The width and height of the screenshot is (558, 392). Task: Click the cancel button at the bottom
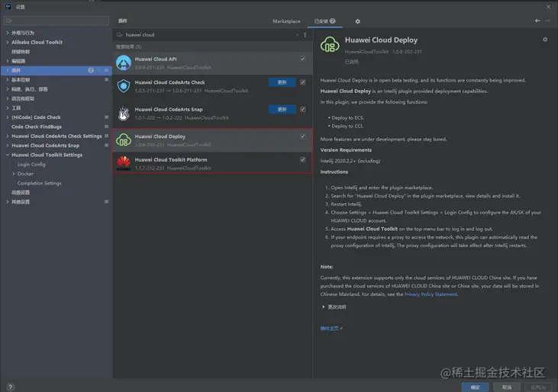tap(507, 387)
